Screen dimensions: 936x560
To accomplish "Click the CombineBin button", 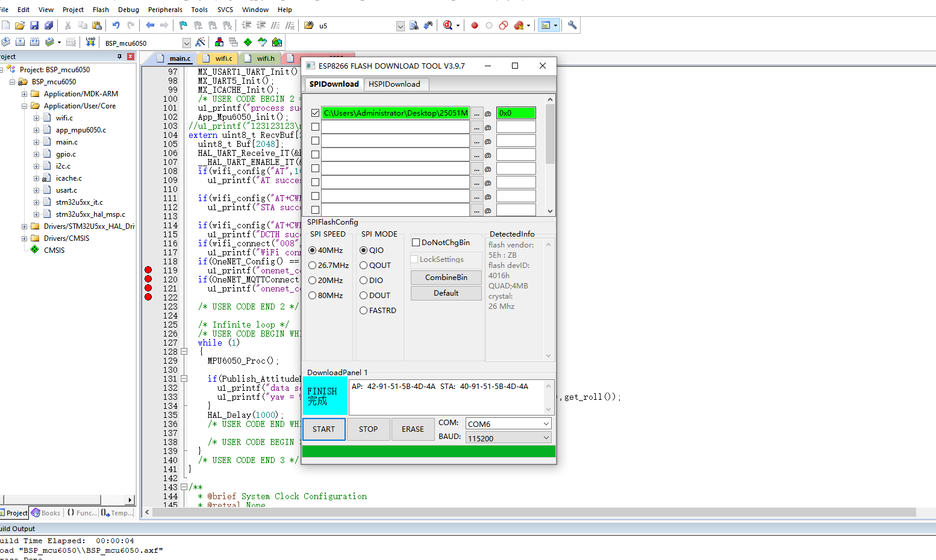I will pos(446,278).
